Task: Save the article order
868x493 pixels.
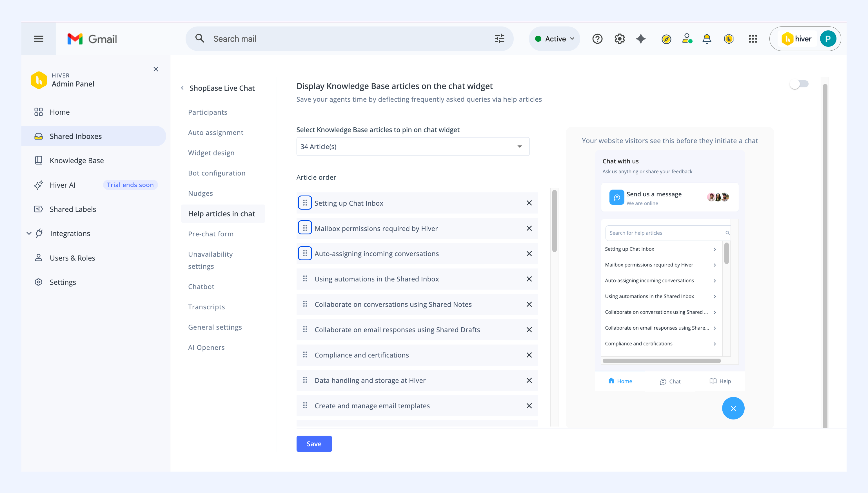Action: pyautogui.click(x=314, y=444)
